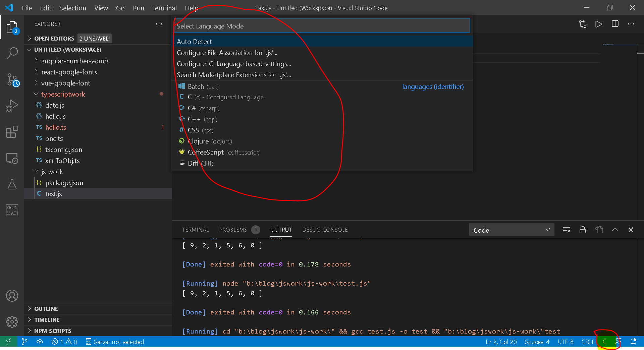
Task: Maximize the panel with the chevron up
Action: click(x=615, y=230)
